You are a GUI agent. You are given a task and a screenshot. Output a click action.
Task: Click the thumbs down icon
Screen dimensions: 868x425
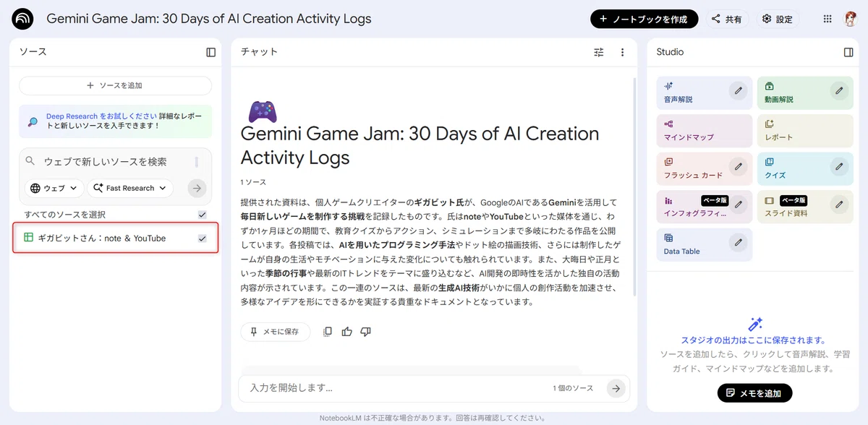coord(365,332)
